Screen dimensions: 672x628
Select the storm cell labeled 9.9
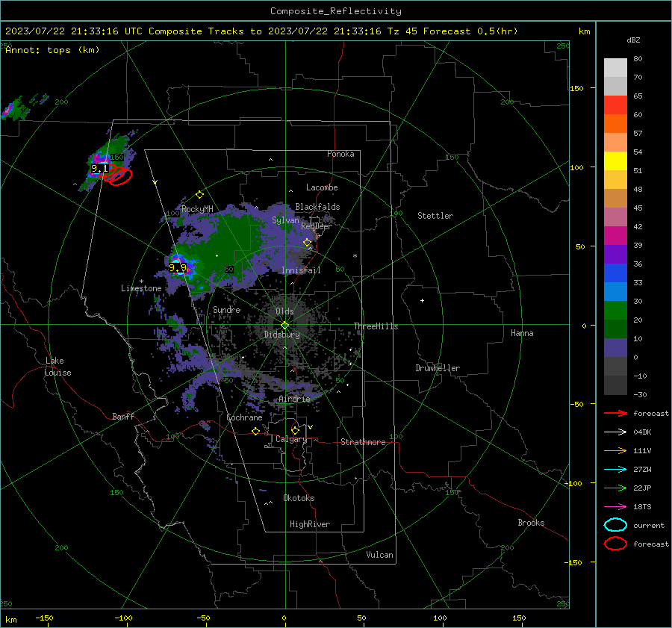click(178, 268)
